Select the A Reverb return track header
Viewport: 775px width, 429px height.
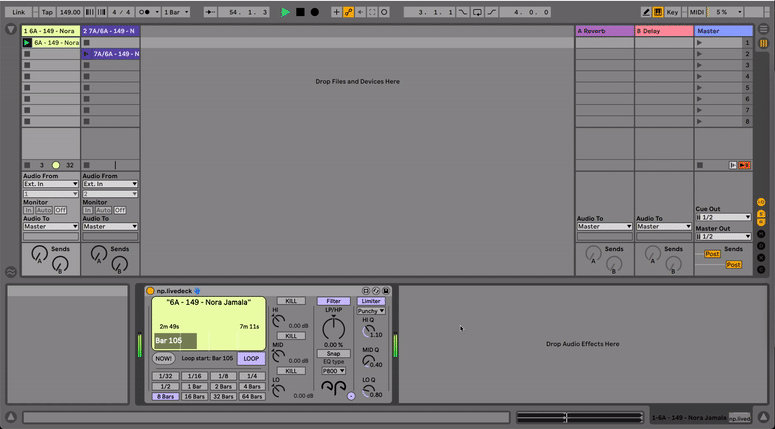tap(604, 31)
